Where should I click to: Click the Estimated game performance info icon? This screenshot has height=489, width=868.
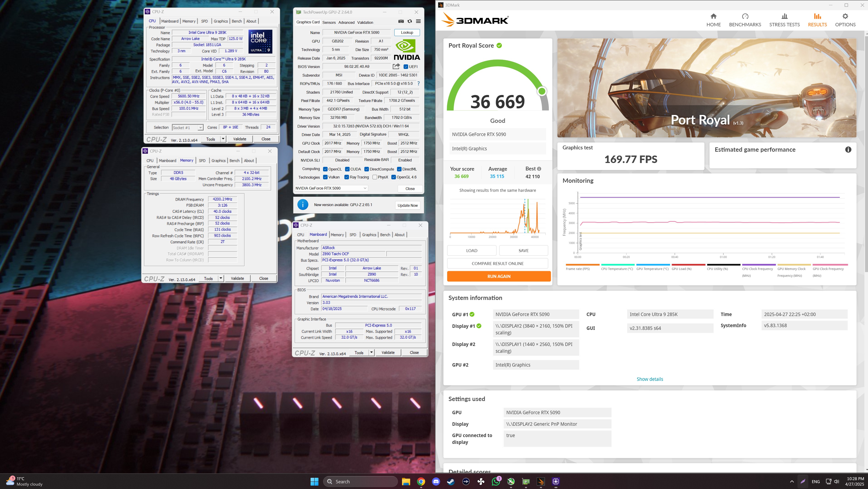point(848,150)
